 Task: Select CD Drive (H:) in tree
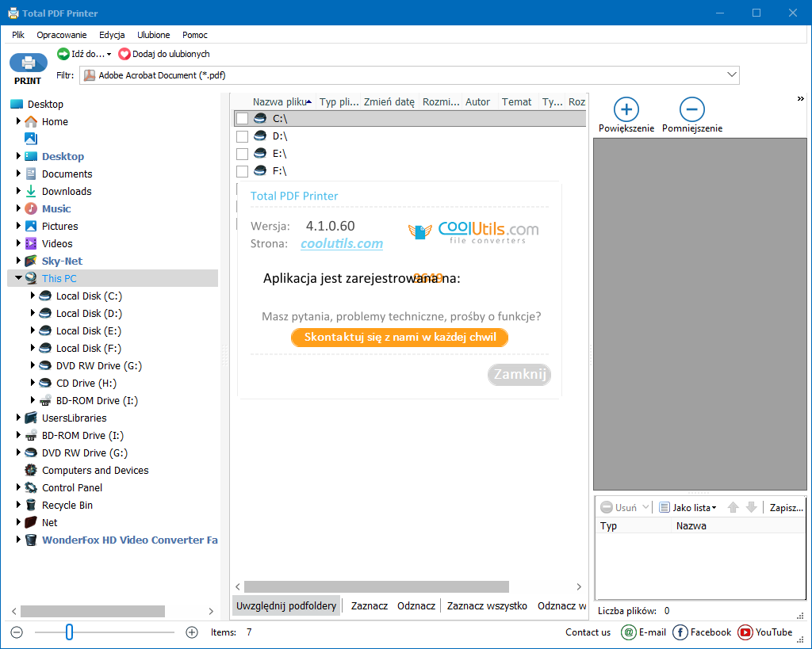(x=86, y=383)
